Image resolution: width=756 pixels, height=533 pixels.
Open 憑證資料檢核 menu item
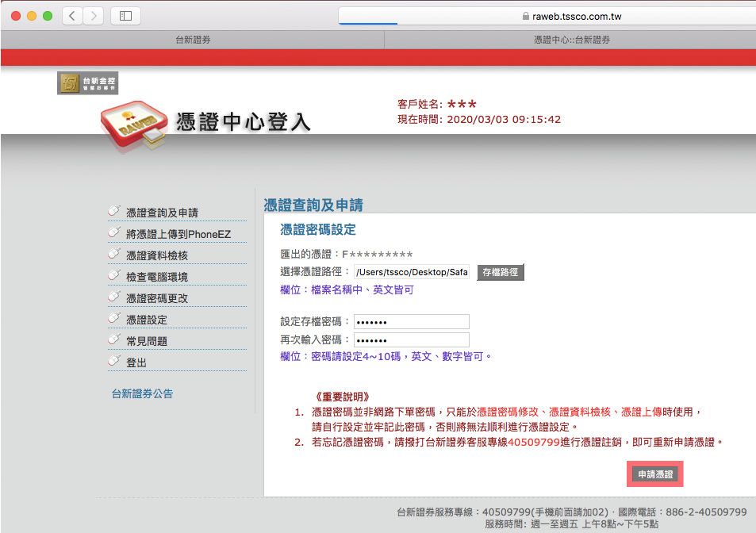point(157,255)
